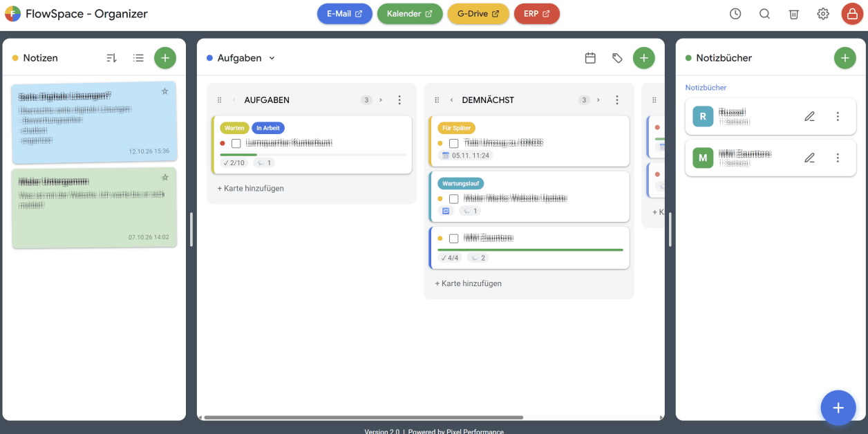Click the Notizbücher section link

[x=706, y=88]
